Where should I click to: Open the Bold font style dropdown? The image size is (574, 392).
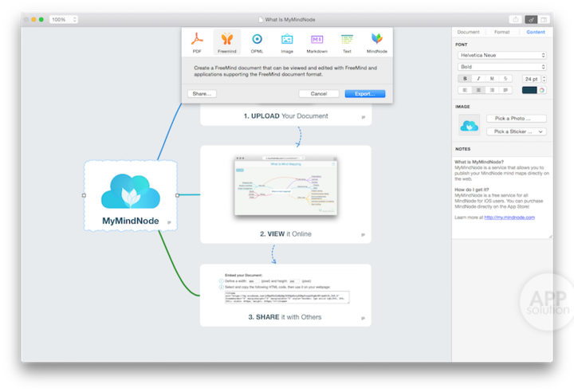point(501,66)
